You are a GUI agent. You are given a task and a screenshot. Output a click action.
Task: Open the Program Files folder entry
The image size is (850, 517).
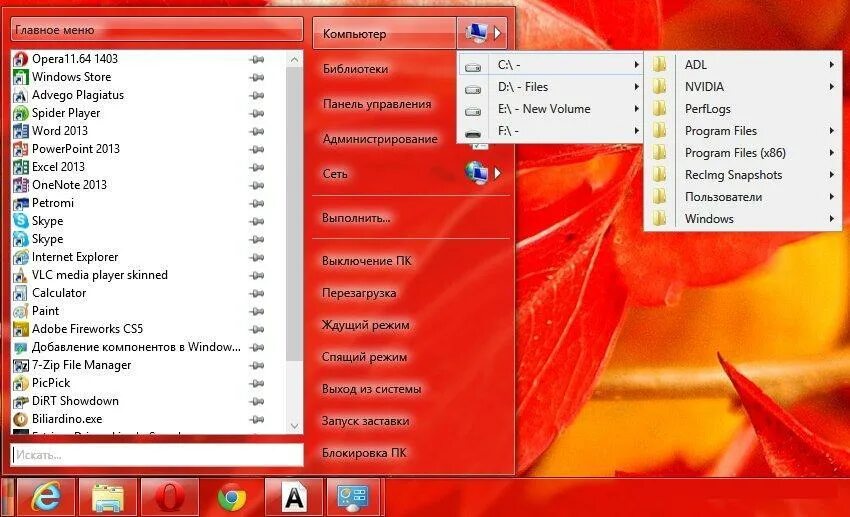pyautogui.click(x=743, y=131)
